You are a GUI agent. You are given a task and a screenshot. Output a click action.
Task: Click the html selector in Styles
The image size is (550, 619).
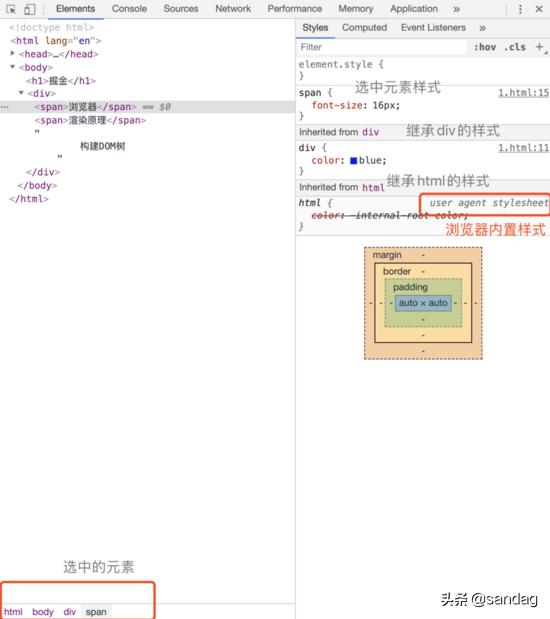[310, 203]
